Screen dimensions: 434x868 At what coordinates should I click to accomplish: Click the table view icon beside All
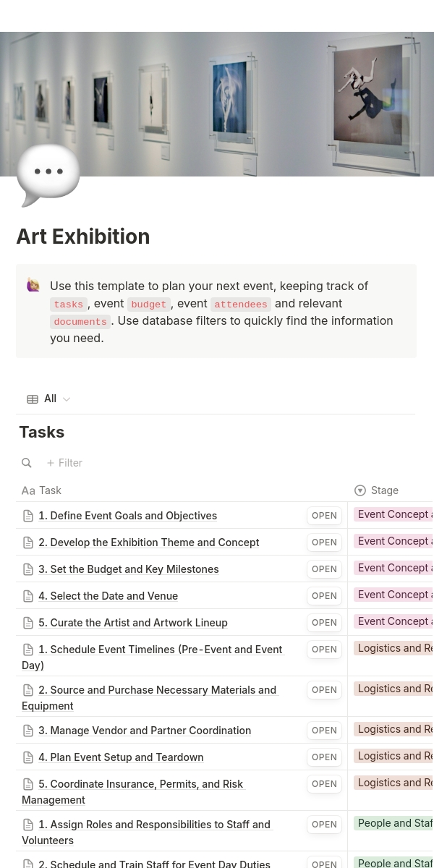[33, 399]
